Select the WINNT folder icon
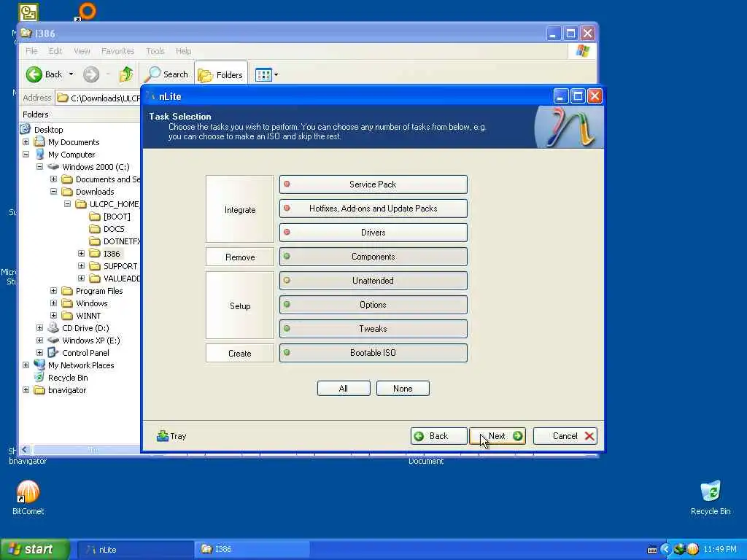Image resolution: width=747 pixels, height=560 pixels. [67, 315]
